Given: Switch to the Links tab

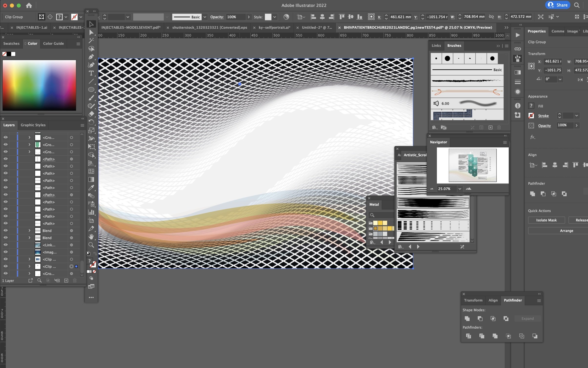Looking at the screenshot, I should click(x=436, y=45).
